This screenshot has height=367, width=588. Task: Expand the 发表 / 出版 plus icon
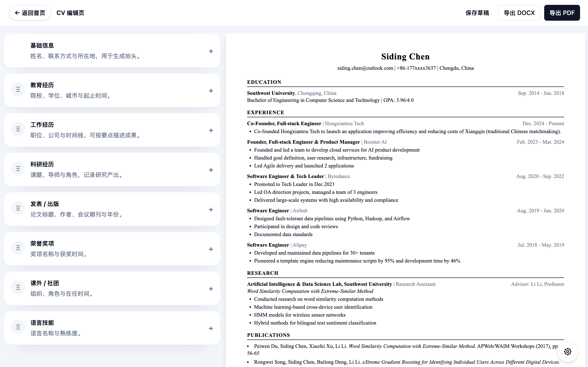click(211, 209)
